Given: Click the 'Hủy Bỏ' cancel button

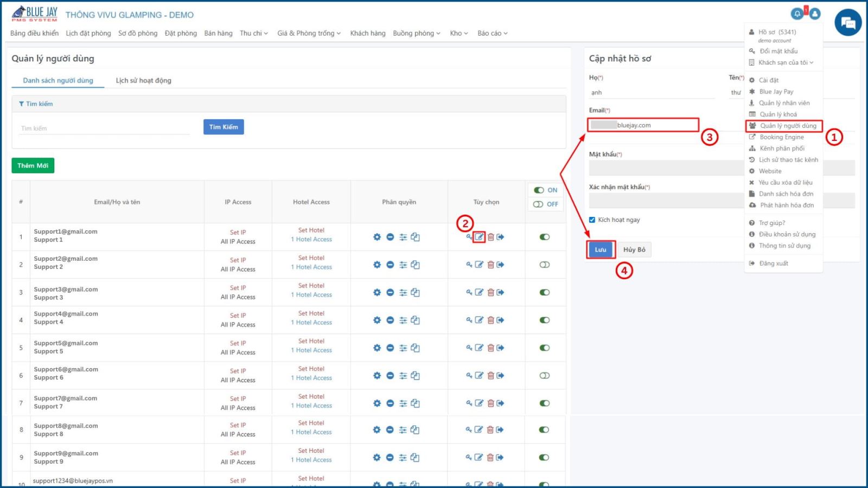Looking at the screenshot, I should tap(634, 249).
